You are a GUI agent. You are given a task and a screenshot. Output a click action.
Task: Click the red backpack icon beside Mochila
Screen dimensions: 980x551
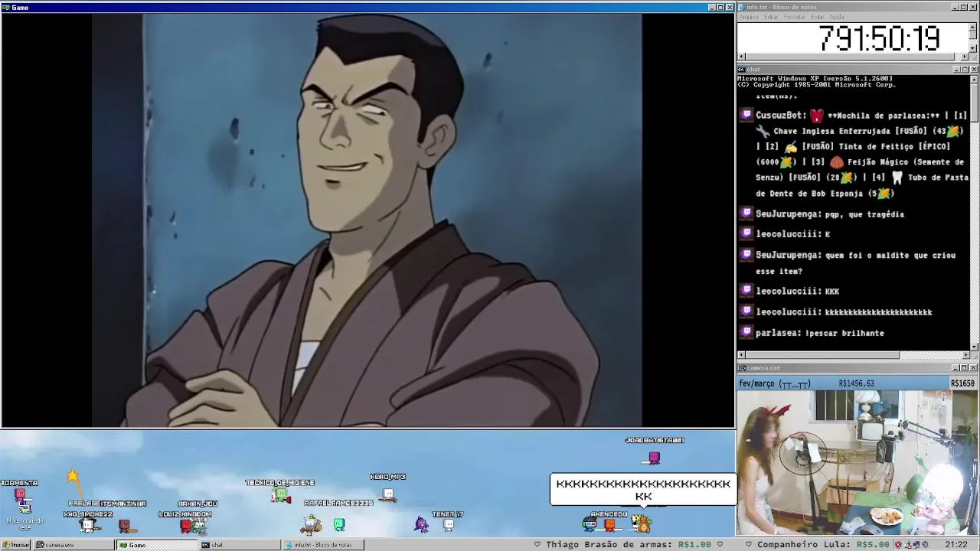(x=817, y=116)
